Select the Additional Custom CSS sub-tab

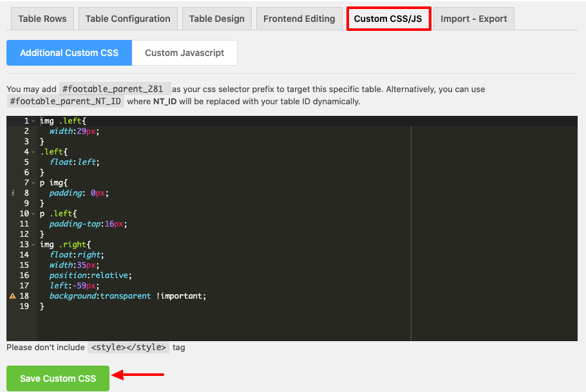click(69, 53)
